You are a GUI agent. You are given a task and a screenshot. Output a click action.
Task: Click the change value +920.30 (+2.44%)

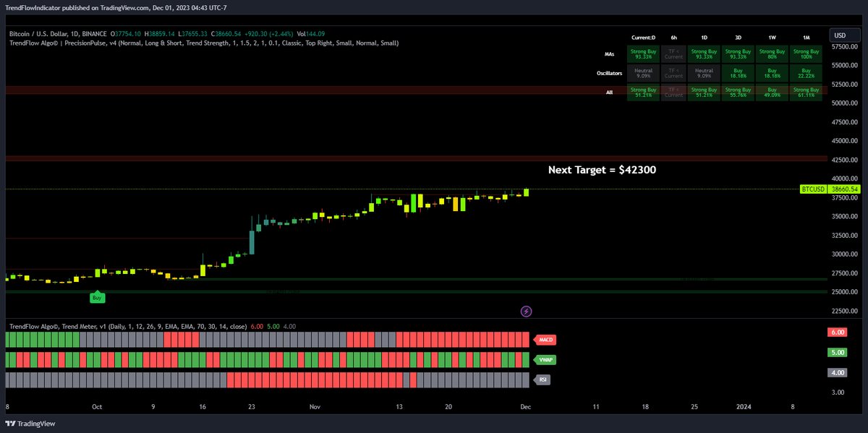271,34
